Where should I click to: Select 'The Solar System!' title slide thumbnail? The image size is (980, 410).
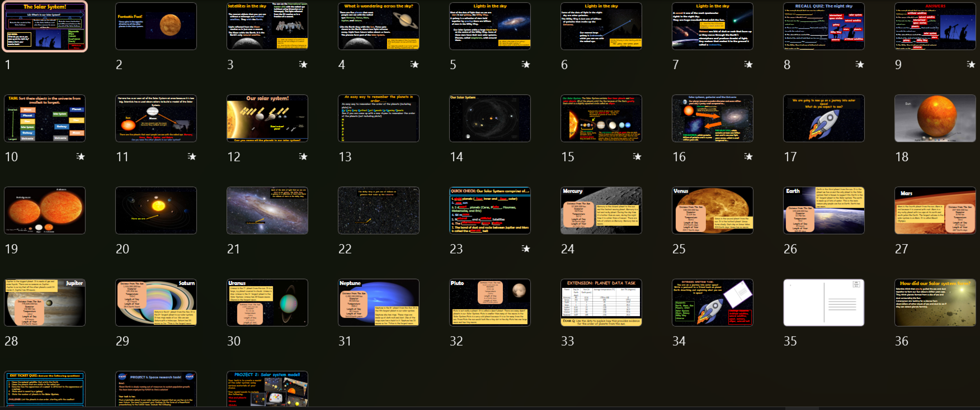pyautogui.click(x=45, y=26)
